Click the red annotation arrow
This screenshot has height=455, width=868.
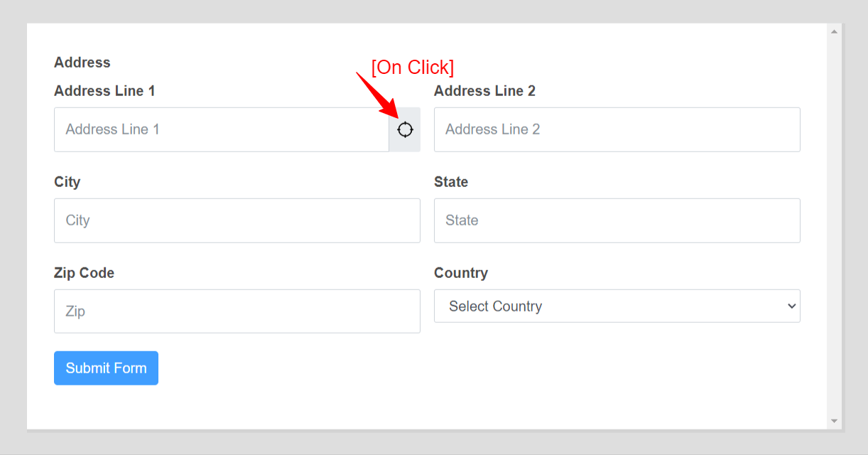coord(377,95)
